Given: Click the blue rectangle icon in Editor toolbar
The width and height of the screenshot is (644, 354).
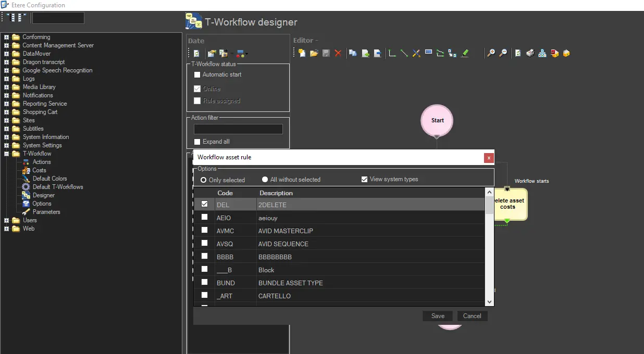Looking at the screenshot, I should coord(428,52).
